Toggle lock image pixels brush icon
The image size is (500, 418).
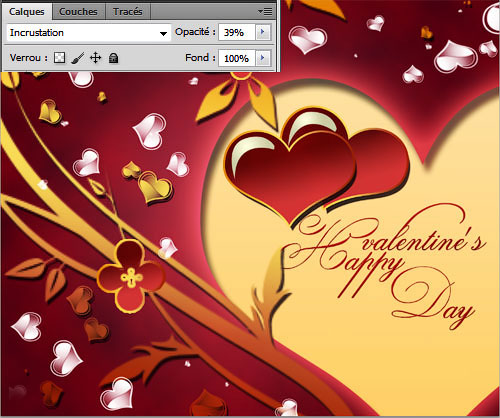(77, 58)
